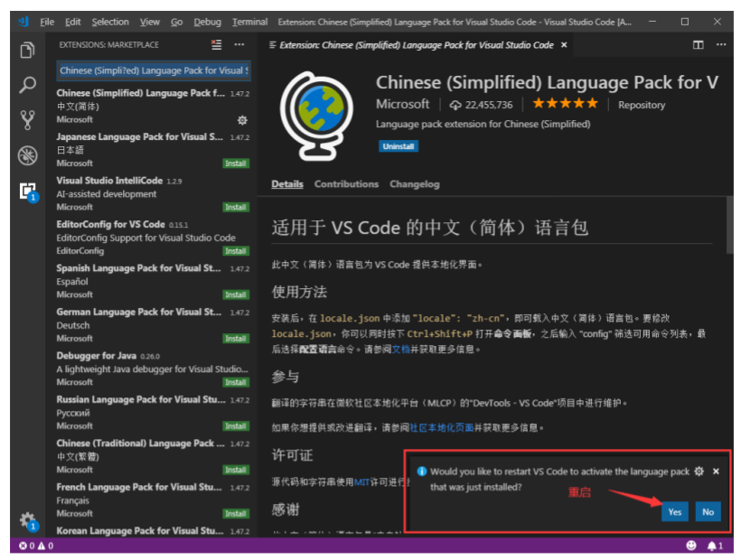741x560 pixels.
Task: Open the Terminal menu
Action: point(249,23)
